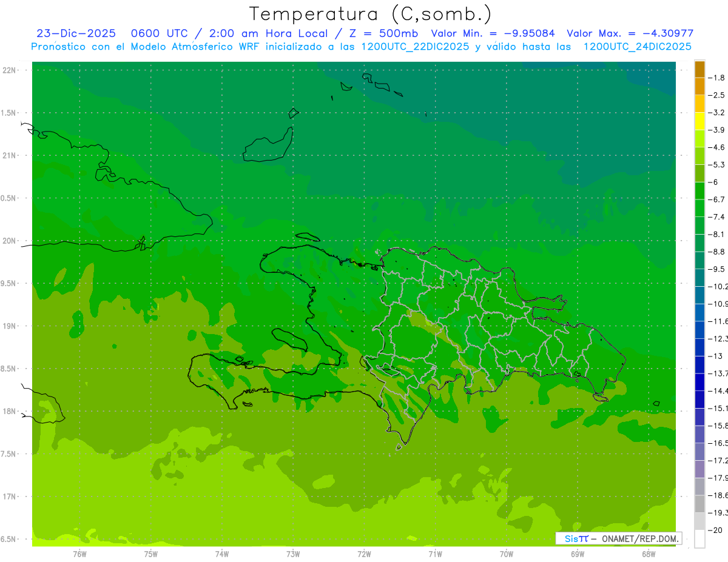The image size is (728, 562).
Task: Click the 18N latitude label
Action: (9, 411)
